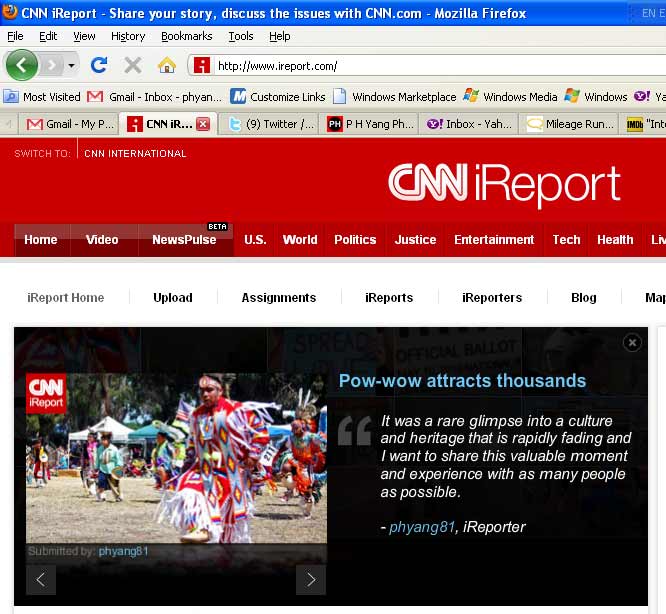Click the iReport site favicon in address bar

click(202, 65)
